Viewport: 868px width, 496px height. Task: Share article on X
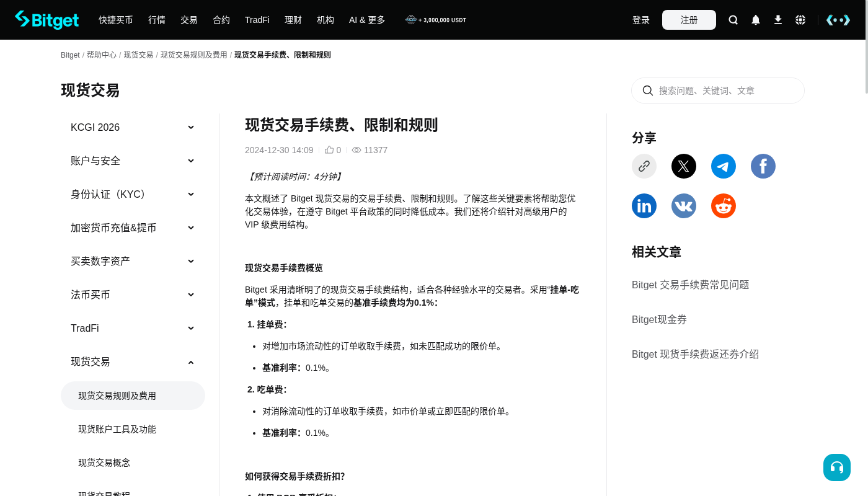tap(684, 166)
